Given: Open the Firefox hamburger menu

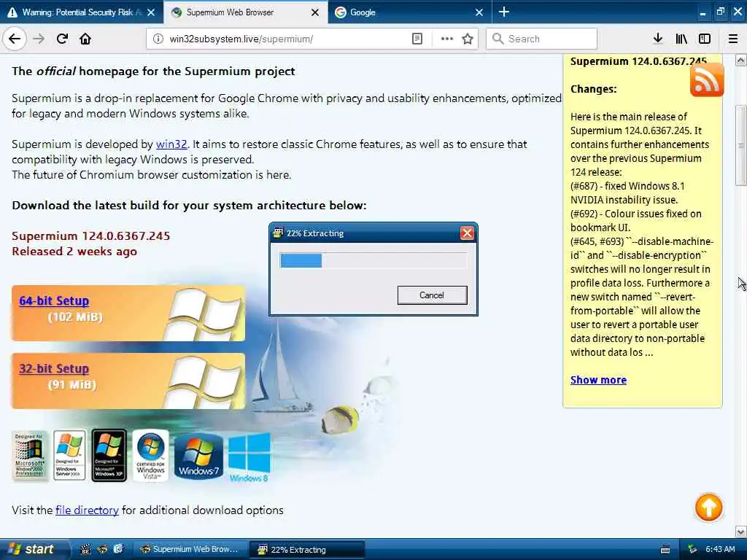Looking at the screenshot, I should click(733, 39).
